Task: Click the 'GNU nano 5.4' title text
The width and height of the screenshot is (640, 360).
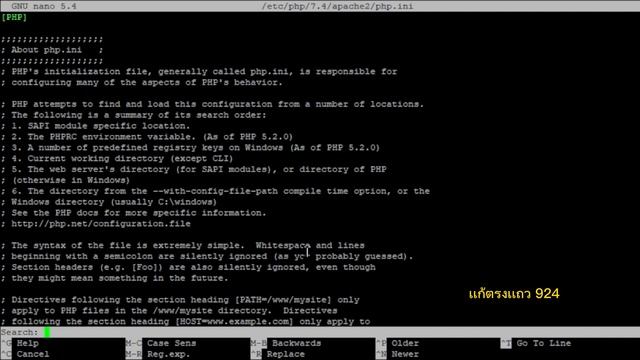Action: (x=44, y=6)
